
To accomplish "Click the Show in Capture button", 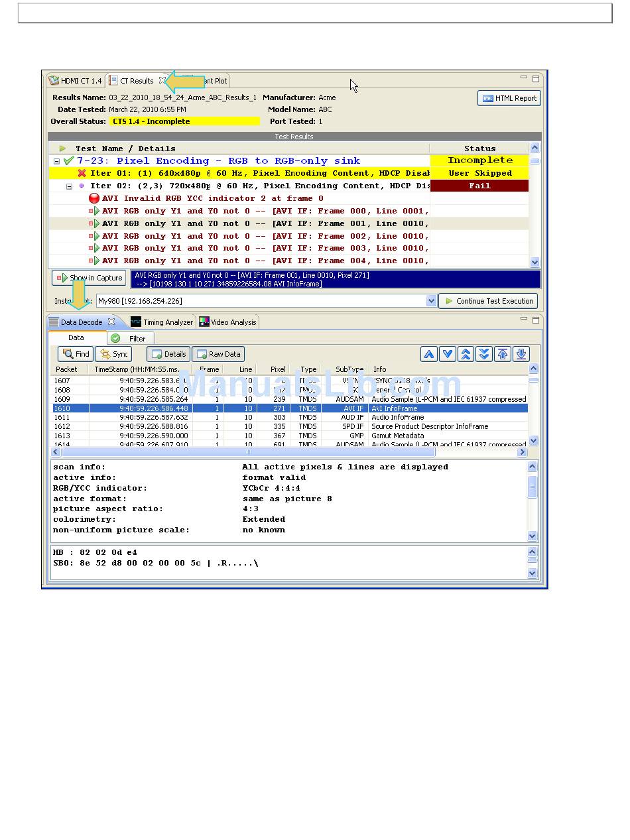I will pos(90,278).
